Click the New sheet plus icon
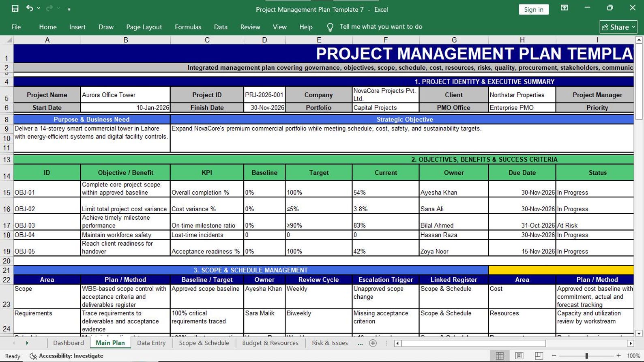 [373, 343]
